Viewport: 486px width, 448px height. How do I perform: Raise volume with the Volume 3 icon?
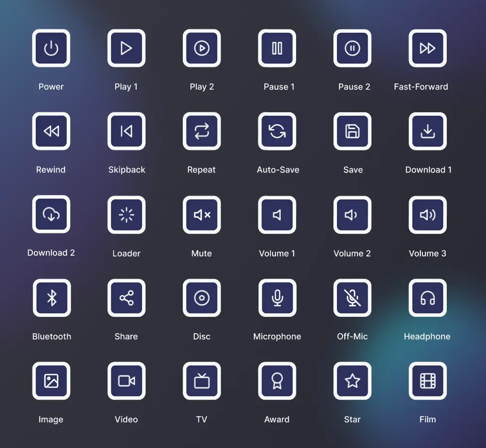[428, 215]
